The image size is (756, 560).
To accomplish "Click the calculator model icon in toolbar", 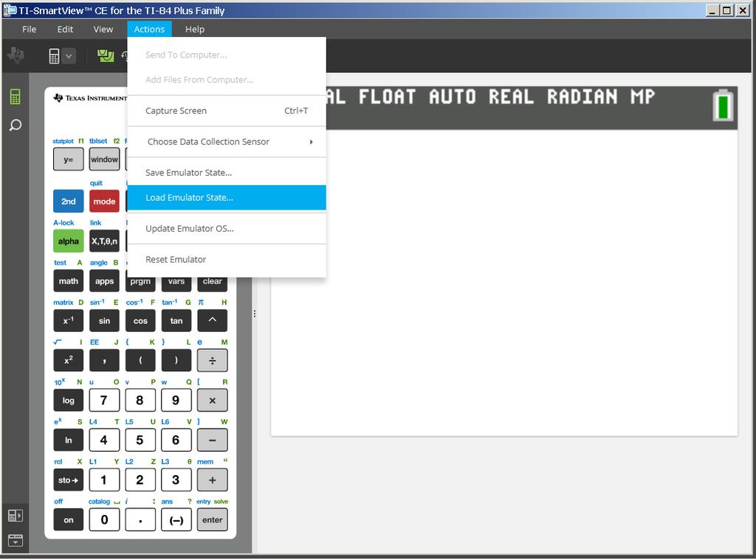I will (x=54, y=56).
